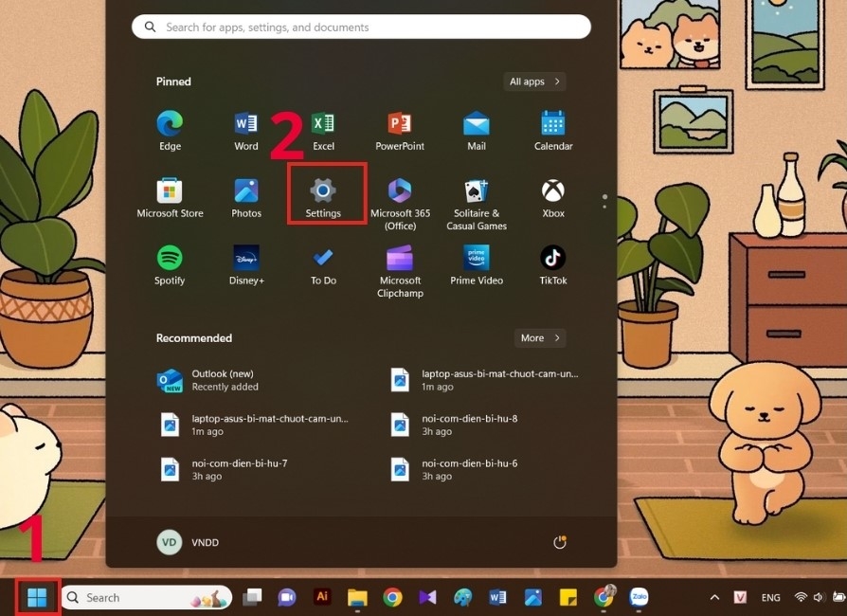The height and width of the screenshot is (616, 847).
Task: Click the power button in Start menu
Action: (x=560, y=542)
